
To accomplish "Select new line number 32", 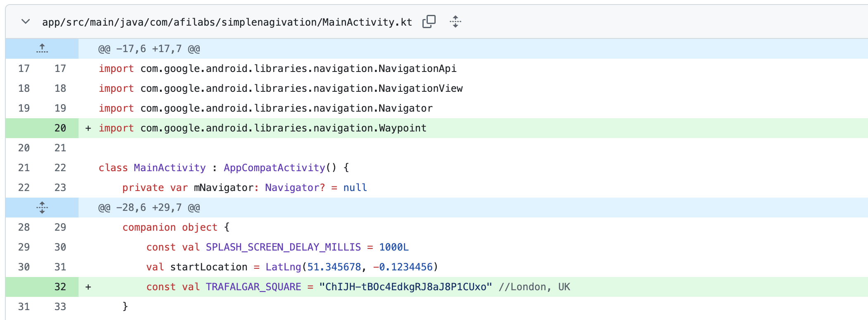I will 60,287.
